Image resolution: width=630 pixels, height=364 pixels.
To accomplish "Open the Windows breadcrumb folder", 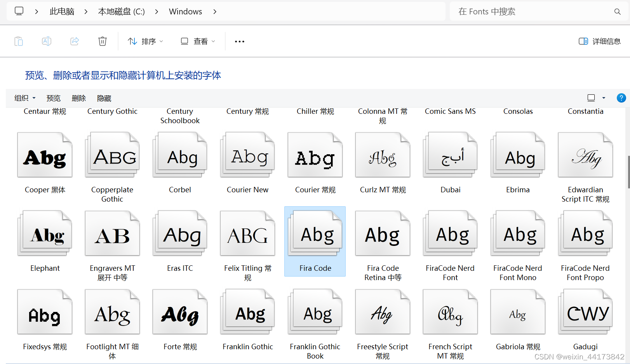I will [x=185, y=11].
